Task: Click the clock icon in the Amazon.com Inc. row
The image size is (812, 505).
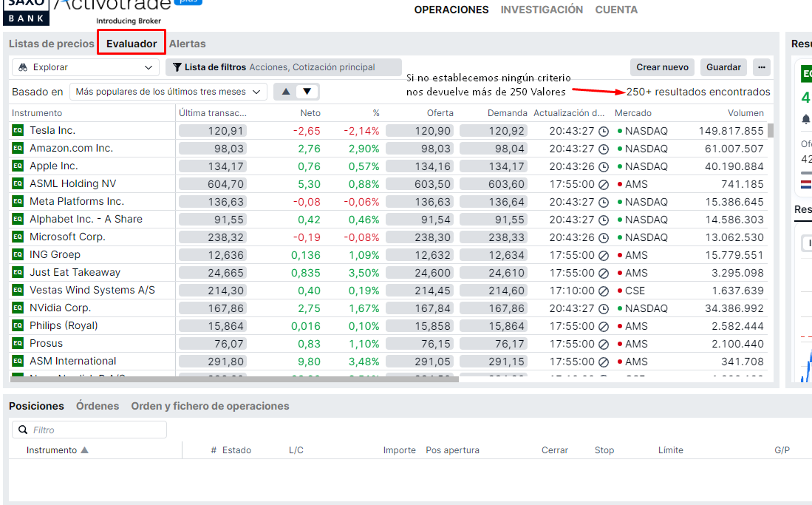Action: pos(604,149)
